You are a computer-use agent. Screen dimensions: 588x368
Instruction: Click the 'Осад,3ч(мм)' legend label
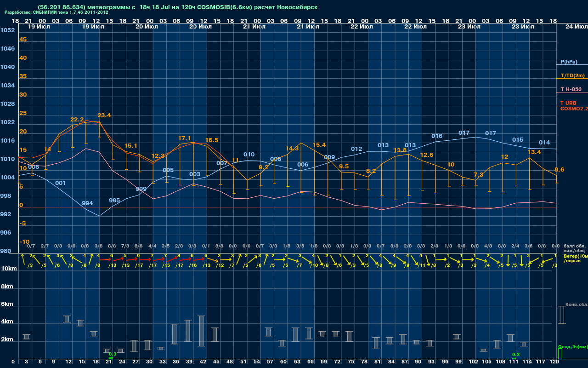572,346
